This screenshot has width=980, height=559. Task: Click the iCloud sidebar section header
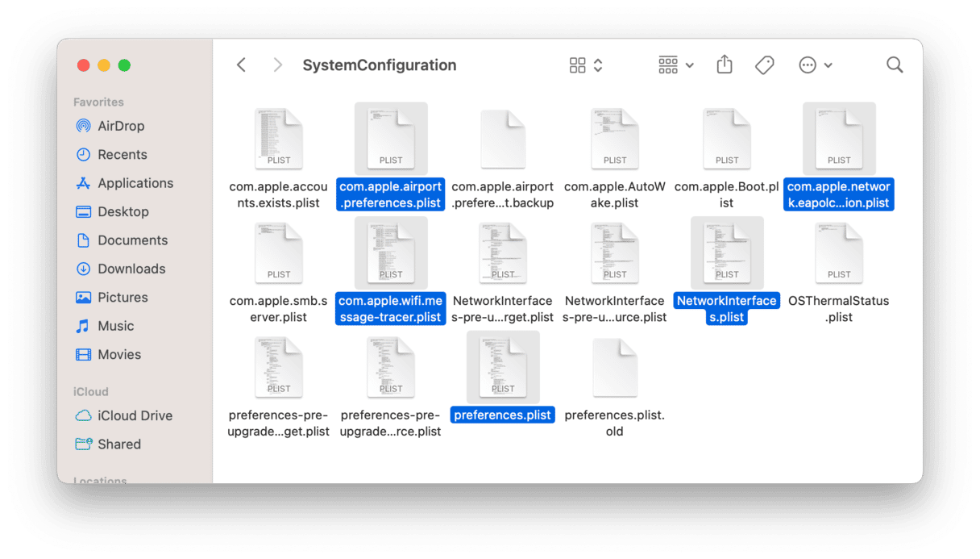pyautogui.click(x=90, y=392)
